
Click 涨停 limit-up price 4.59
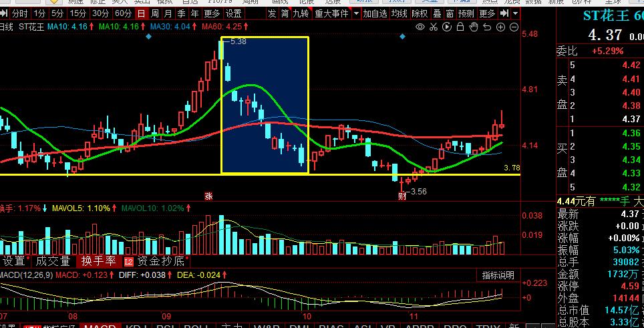pos(630,286)
